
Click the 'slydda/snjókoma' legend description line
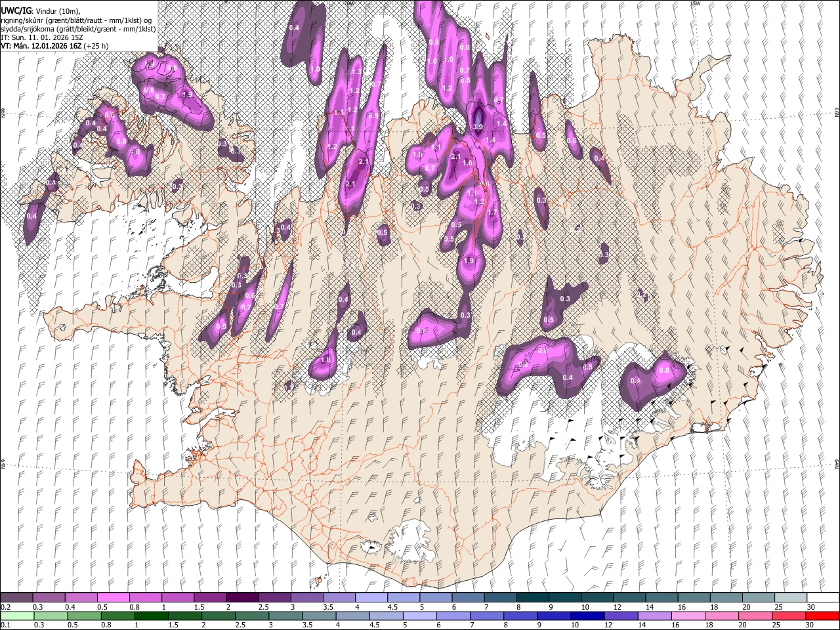pyautogui.click(x=79, y=29)
